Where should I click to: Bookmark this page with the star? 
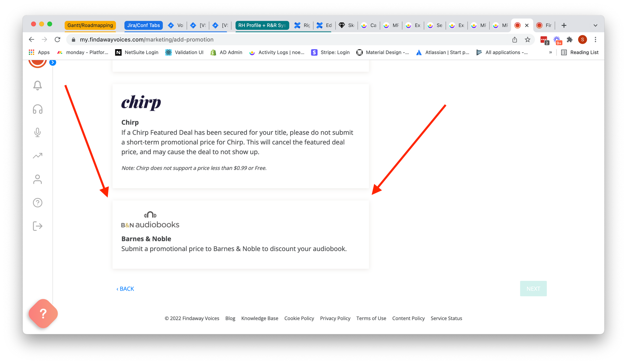528,39
